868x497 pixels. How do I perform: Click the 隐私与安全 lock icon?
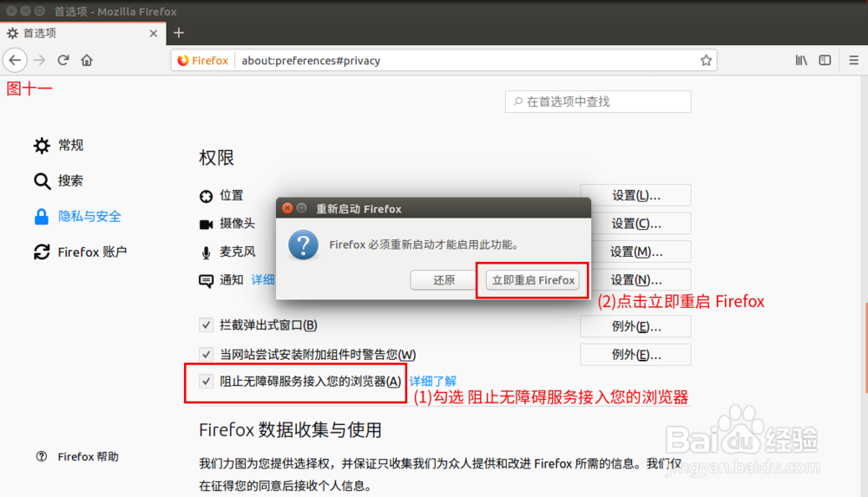pyautogui.click(x=42, y=216)
